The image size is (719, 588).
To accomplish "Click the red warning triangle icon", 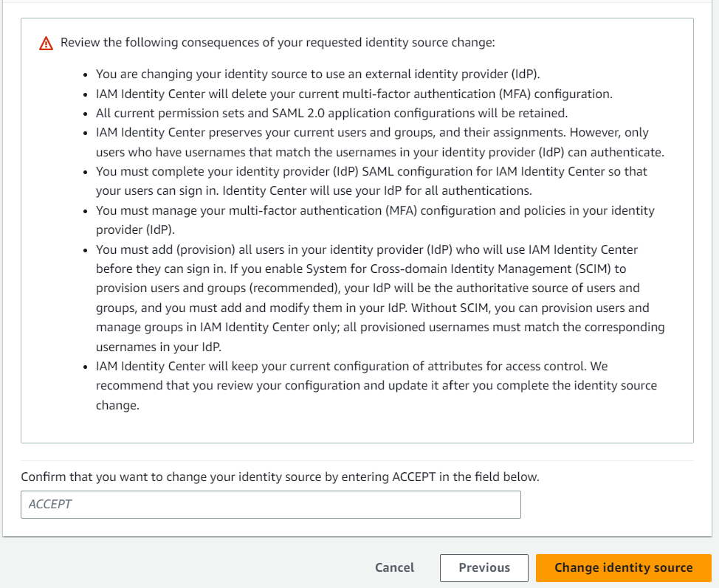I will pos(46,43).
